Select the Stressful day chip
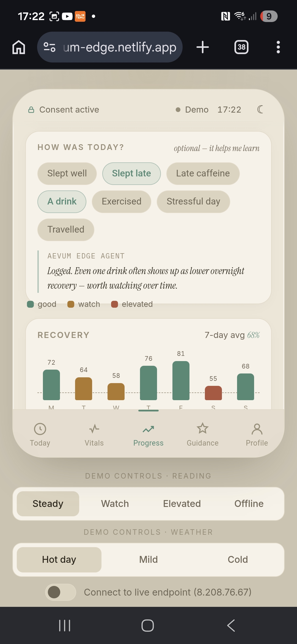This screenshot has height=644, width=297. click(x=193, y=201)
